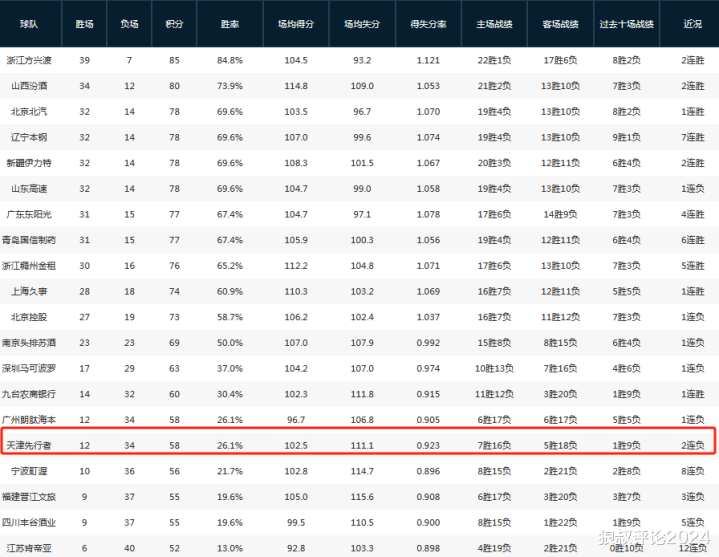Image resolution: width=719 pixels, height=557 pixels.
Task: Click the 10胜13负 home record
Action: 494,368
